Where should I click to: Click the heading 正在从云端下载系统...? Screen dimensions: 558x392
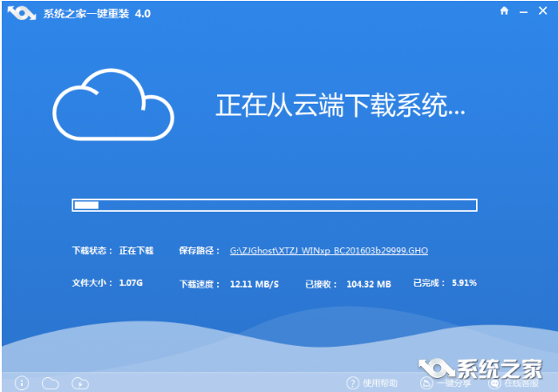pyautogui.click(x=340, y=105)
